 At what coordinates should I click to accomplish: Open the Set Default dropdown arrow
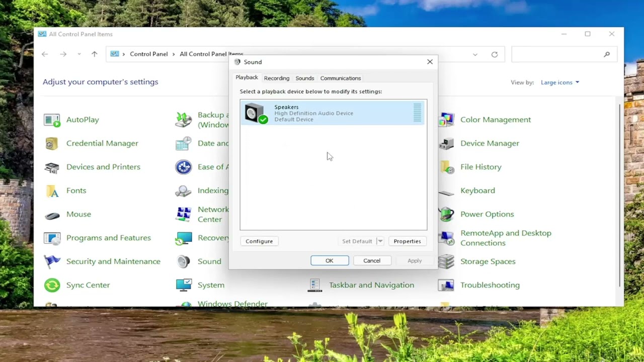(380, 241)
